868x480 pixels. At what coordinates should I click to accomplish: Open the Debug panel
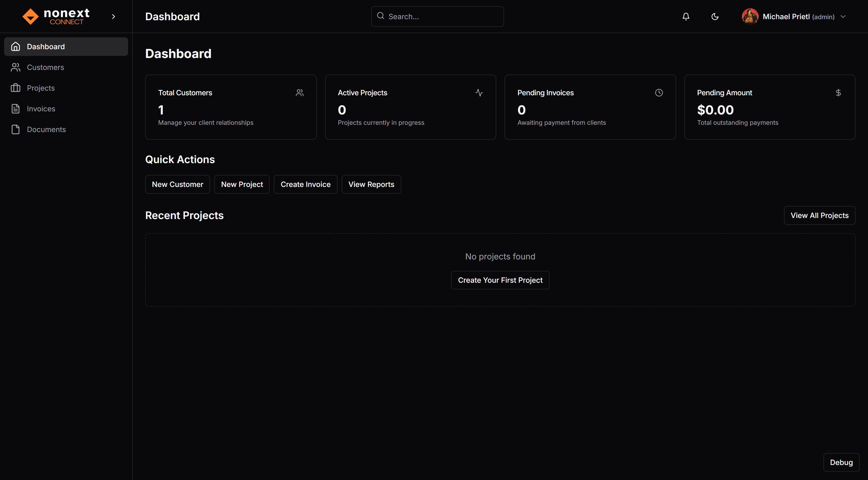[841, 462]
